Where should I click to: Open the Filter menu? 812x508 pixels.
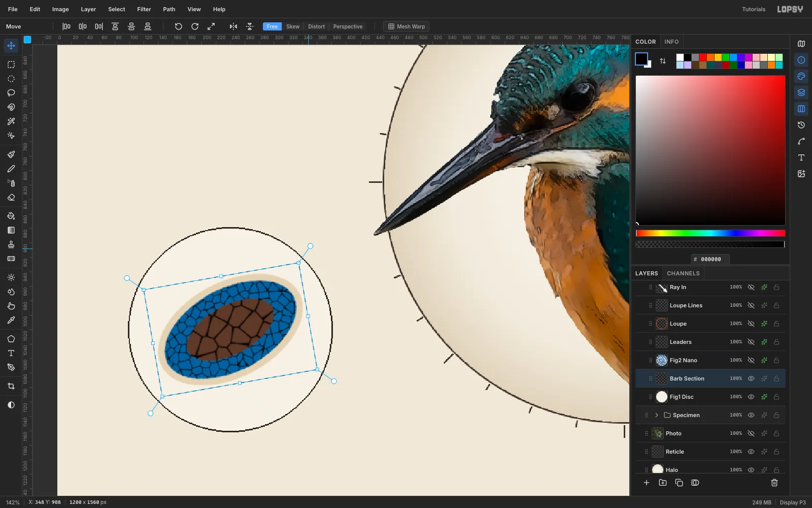tap(144, 9)
